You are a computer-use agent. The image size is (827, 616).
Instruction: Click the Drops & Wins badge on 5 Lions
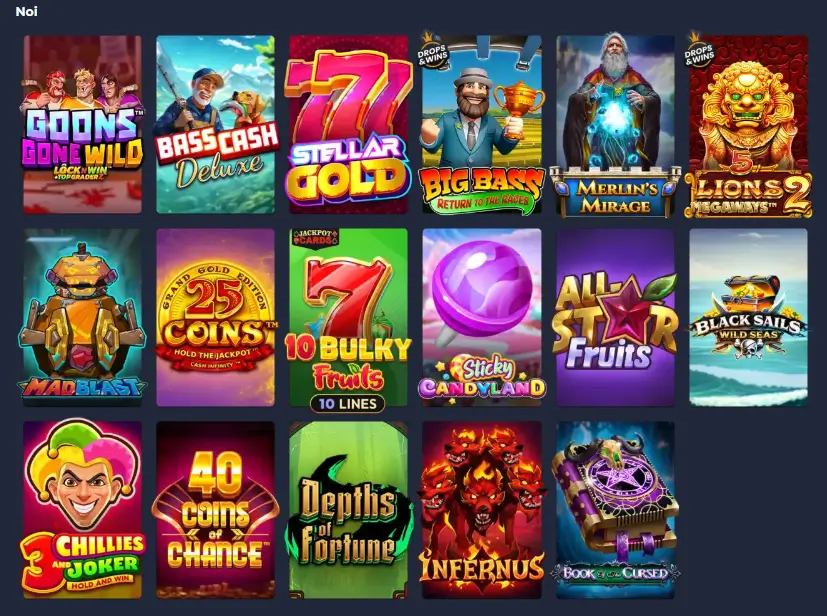click(x=700, y=51)
